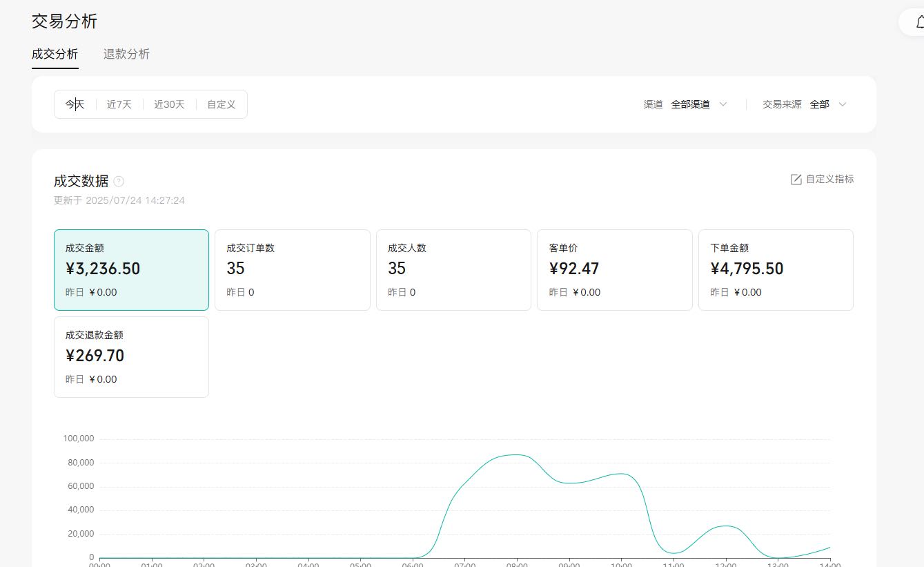Click the ¥92.47 value

point(574,269)
